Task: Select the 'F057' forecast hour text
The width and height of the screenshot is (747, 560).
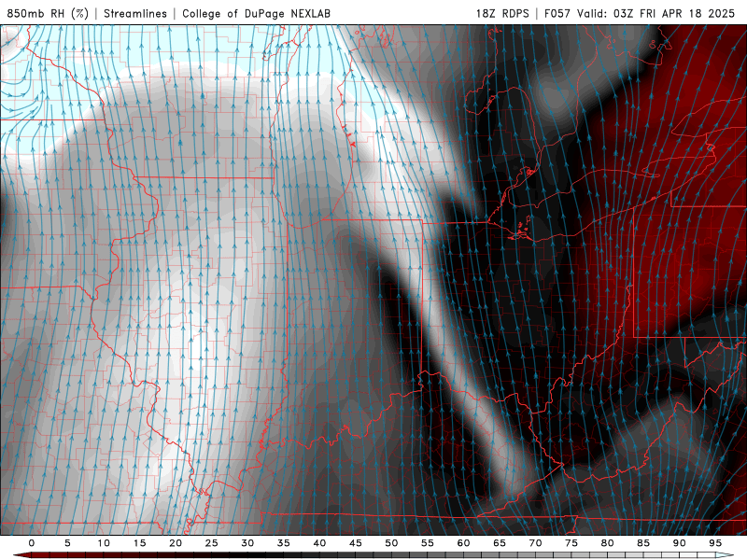Action: (557, 13)
